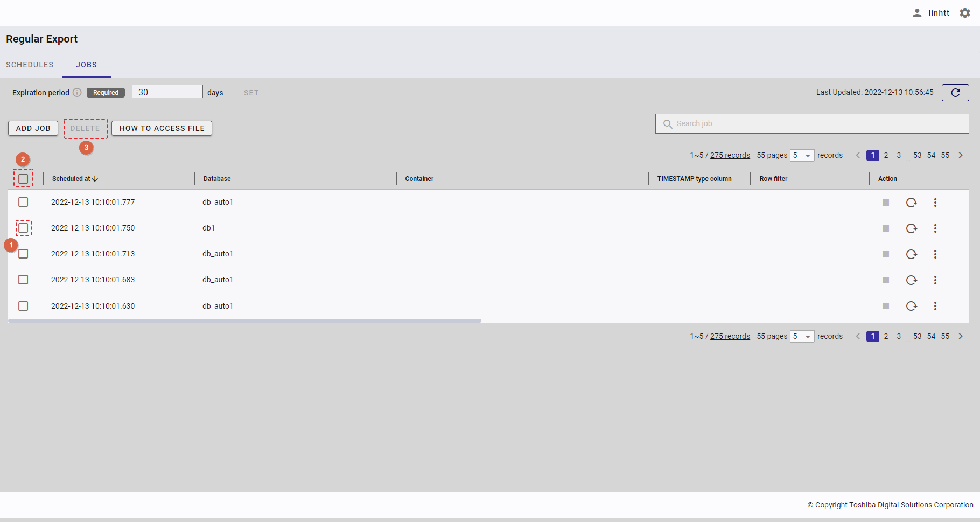This screenshot has width=980, height=522.
Task: Select the JOBS tab
Action: point(86,65)
